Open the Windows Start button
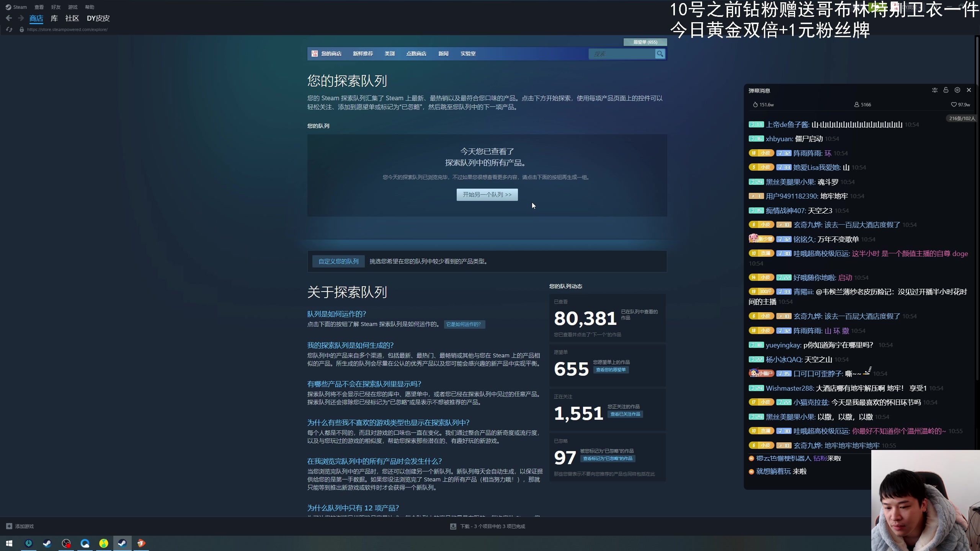The width and height of the screenshot is (980, 551). 9,543
